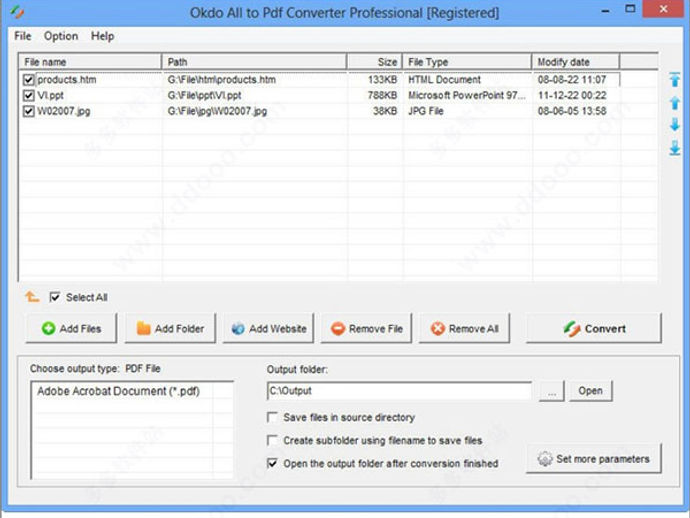Screen dimensions: 690x518
Task: Move selected file down one position
Action: point(674,125)
